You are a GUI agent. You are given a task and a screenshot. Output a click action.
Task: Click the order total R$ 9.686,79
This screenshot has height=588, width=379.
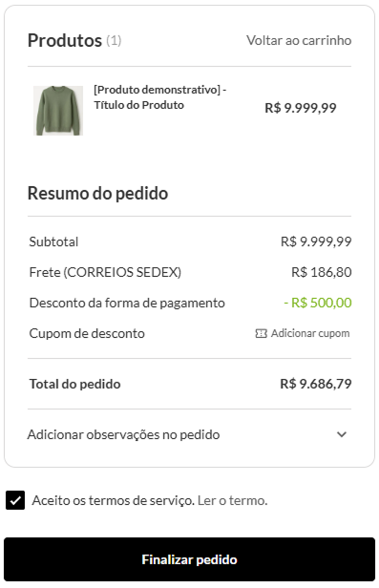point(316,384)
